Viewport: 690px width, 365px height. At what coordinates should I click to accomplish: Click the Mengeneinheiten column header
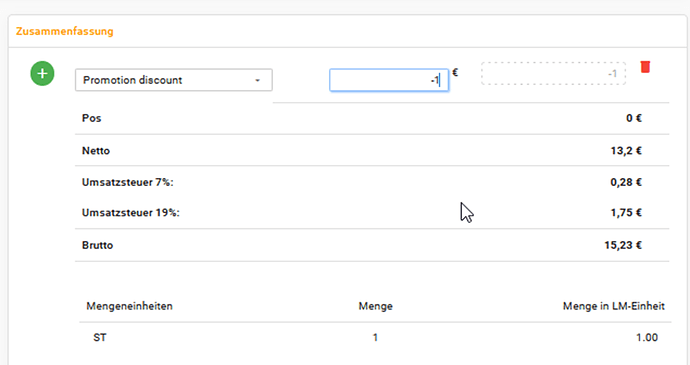pos(129,306)
